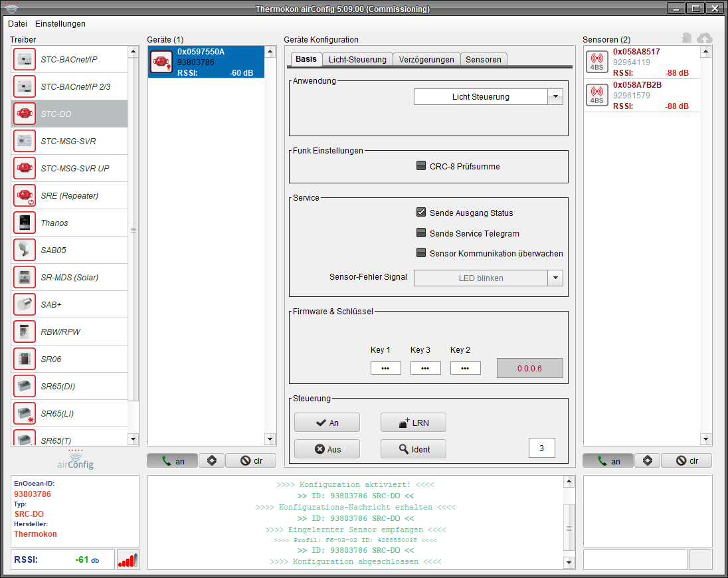728x578 pixels.
Task: Open the Einstellungen menu
Action: click(60, 24)
